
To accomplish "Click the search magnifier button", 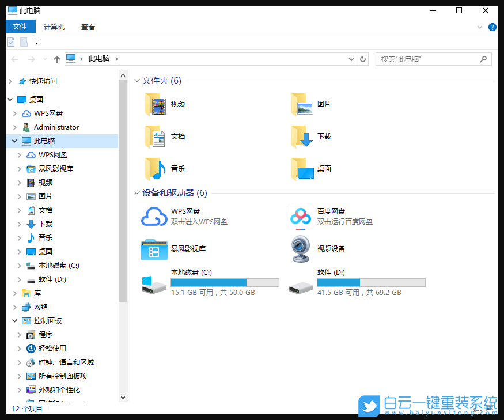I will [483, 59].
